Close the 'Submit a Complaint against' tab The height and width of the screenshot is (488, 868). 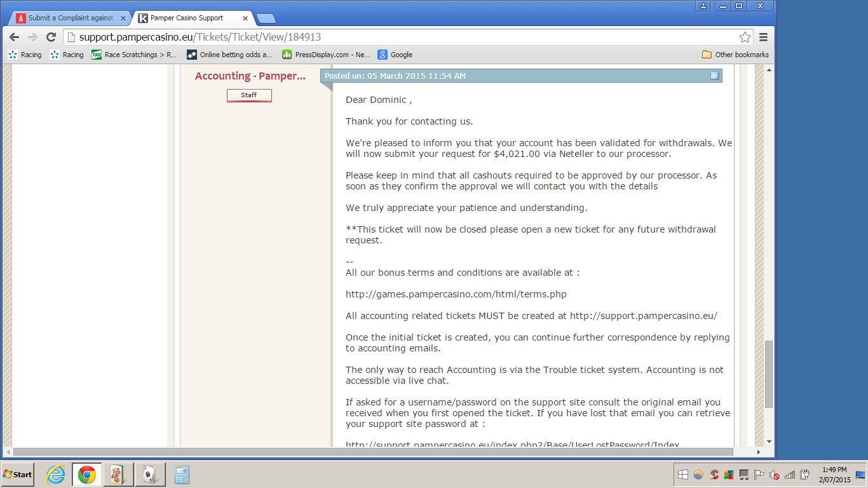[x=123, y=18]
